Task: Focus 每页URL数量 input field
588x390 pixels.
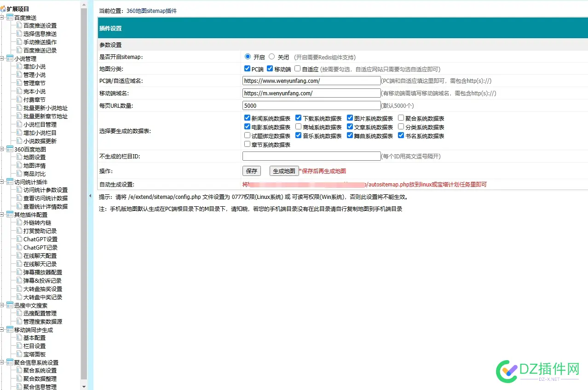Action: [x=311, y=105]
